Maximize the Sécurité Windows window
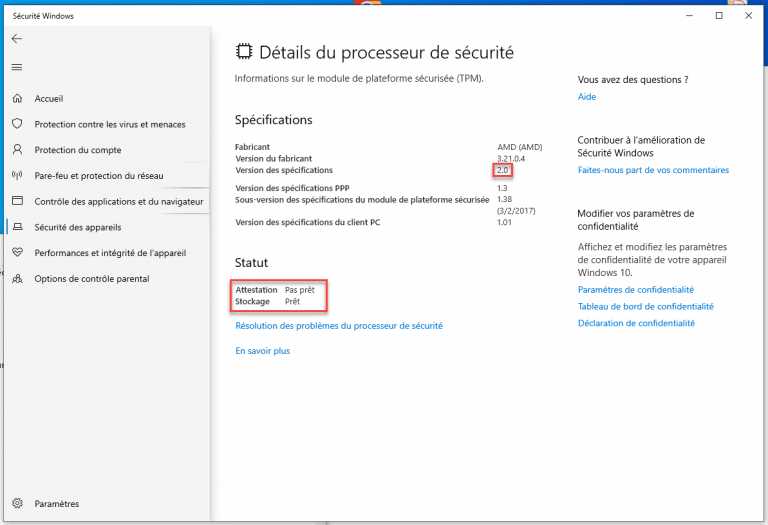 (719, 16)
